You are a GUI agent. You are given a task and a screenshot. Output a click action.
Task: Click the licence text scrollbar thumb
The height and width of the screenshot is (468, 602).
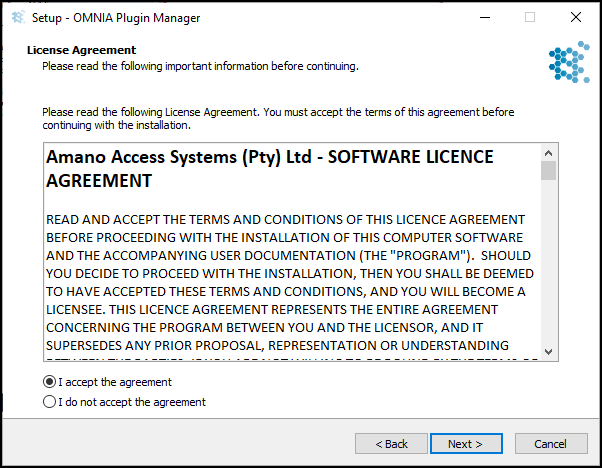tap(549, 170)
